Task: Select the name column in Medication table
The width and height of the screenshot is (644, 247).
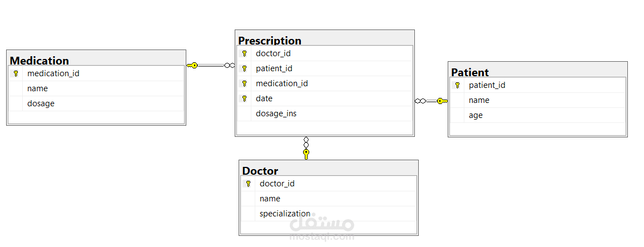Action: [37, 88]
